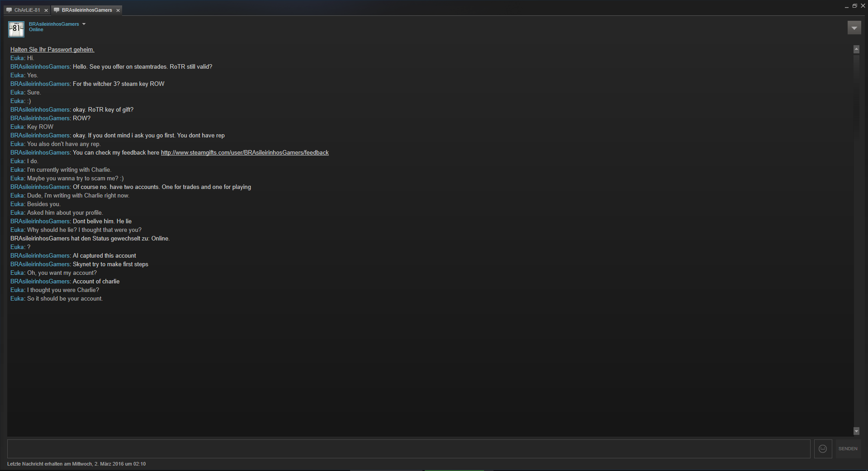The image size is (868, 471).
Task: Click the chat log scrollbar track
Action: click(856, 240)
